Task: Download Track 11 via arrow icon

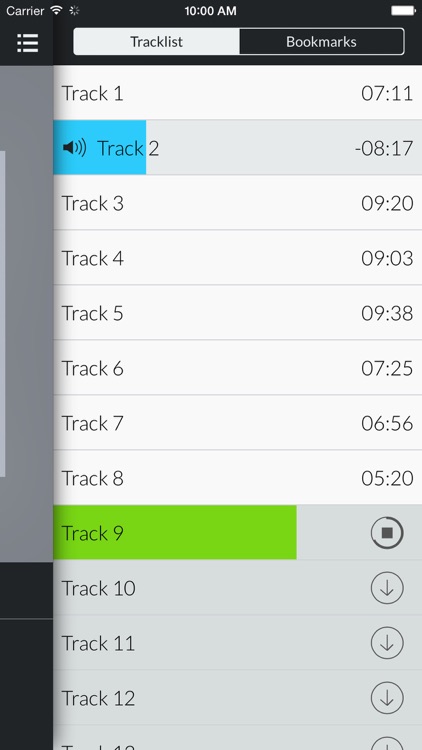Action: [387, 643]
